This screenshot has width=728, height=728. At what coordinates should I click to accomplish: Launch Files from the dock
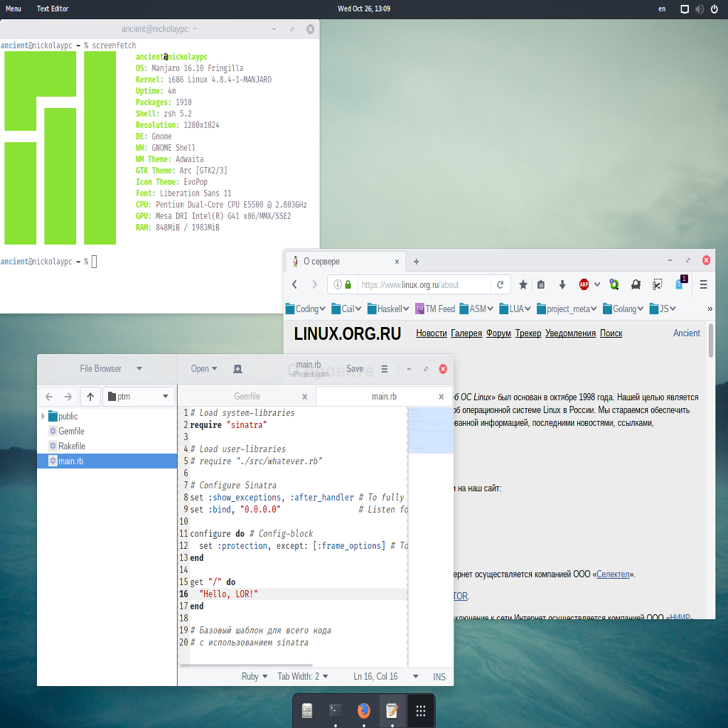coord(307,710)
